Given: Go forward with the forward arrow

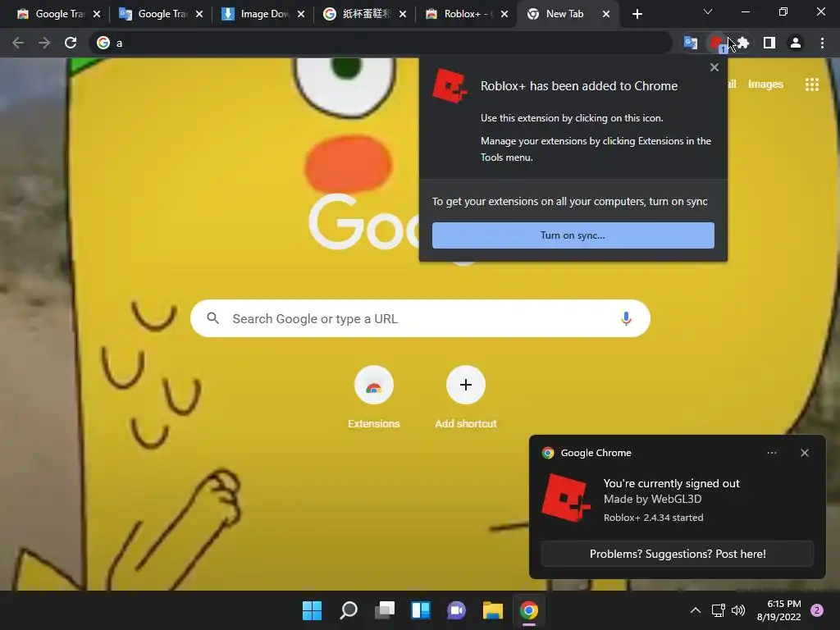Looking at the screenshot, I should tap(44, 43).
